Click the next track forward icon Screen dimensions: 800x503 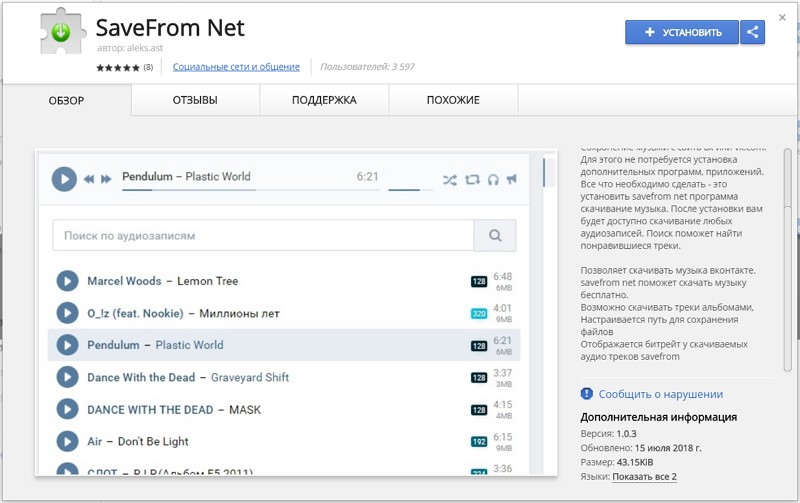(106, 179)
